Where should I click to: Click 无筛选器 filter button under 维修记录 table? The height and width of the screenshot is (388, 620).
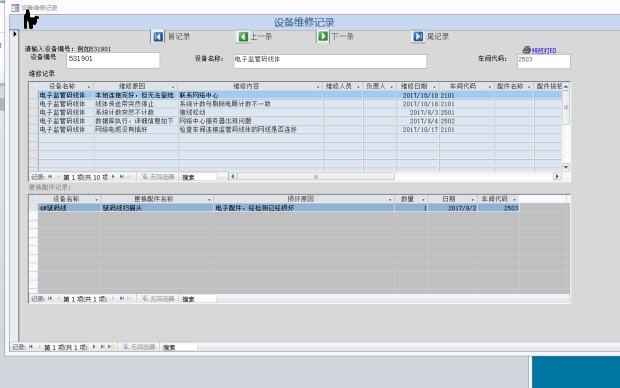tap(158, 177)
